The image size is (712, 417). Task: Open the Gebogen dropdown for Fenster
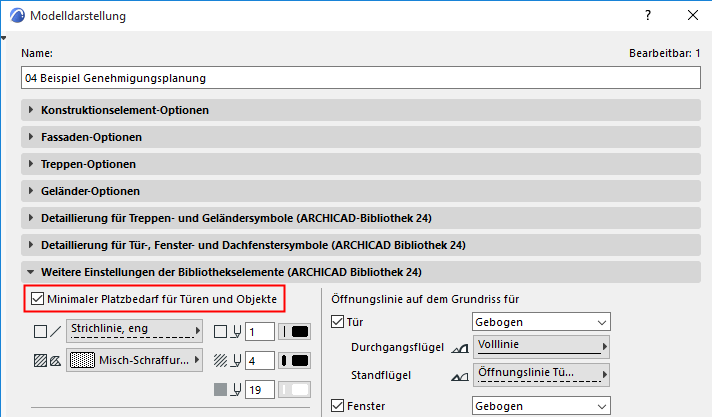pos(541,406)
